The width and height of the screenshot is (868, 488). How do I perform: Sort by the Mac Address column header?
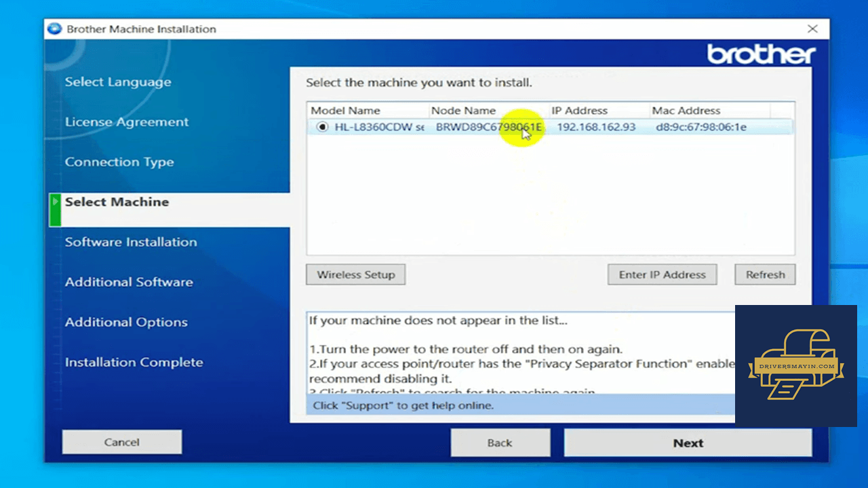click(686, 110)
